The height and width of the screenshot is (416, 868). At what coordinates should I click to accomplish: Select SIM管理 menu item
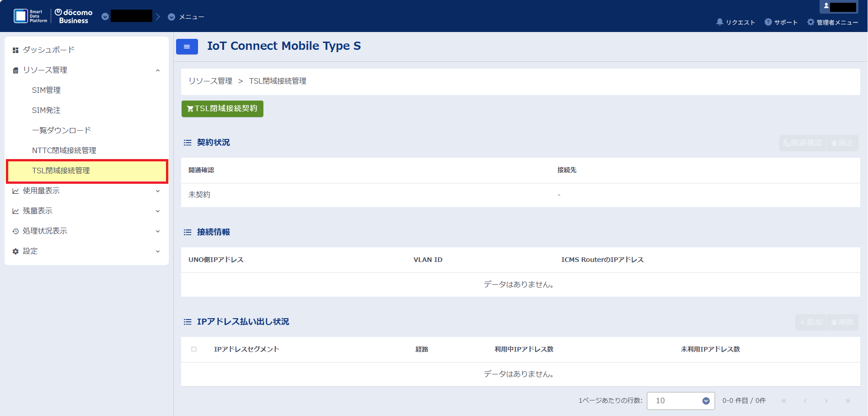(x=86, y=90)
